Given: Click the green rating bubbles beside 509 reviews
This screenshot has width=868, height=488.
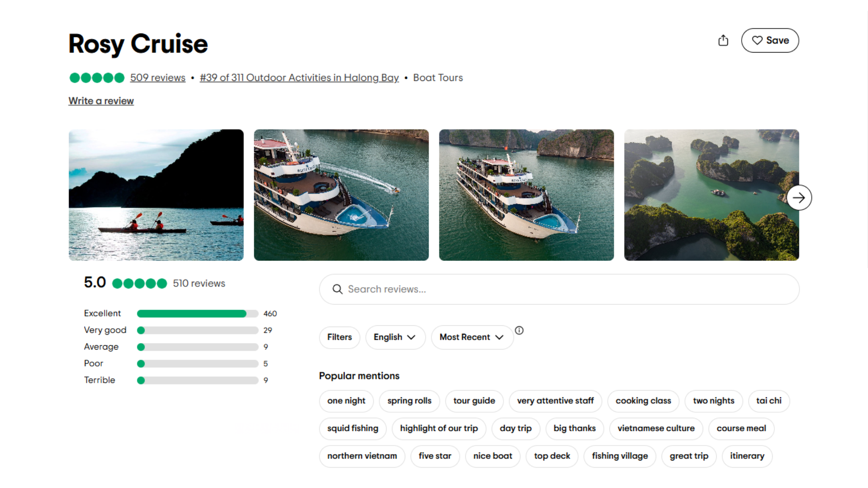Looking at the screenshot, I should click(96, 78).
